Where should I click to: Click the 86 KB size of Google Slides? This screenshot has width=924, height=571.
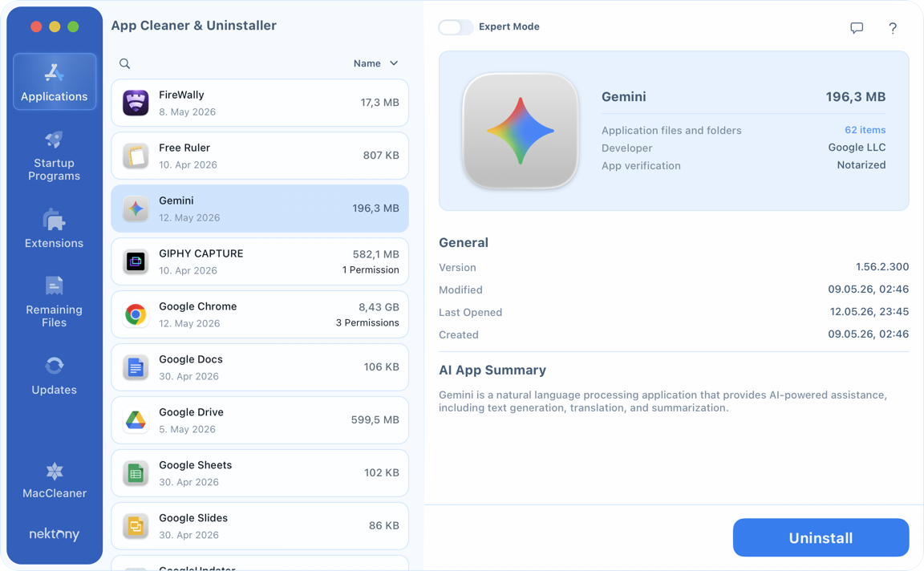[x=384, y=525]
